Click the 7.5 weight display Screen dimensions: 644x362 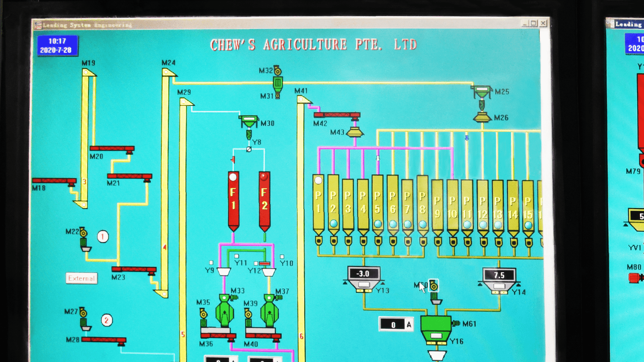[x=499, y=275]
